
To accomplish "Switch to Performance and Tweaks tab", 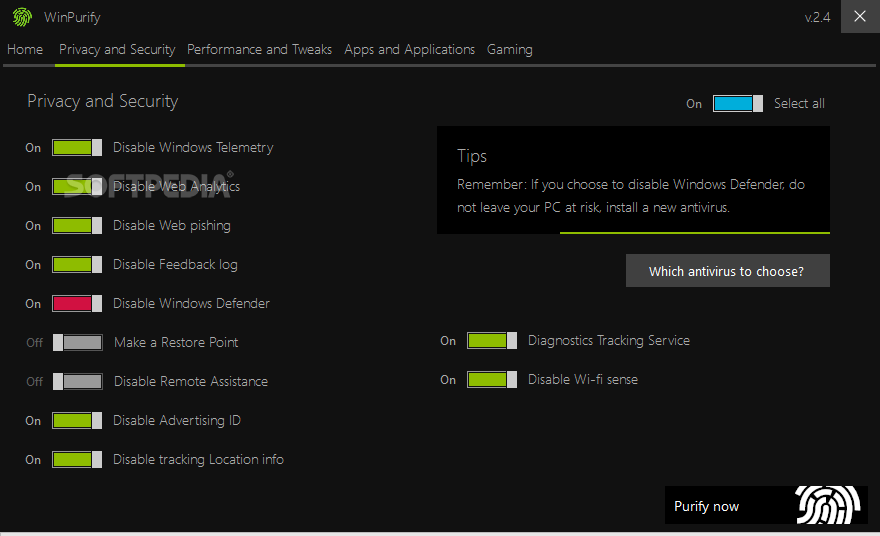I will coord(259,49).
